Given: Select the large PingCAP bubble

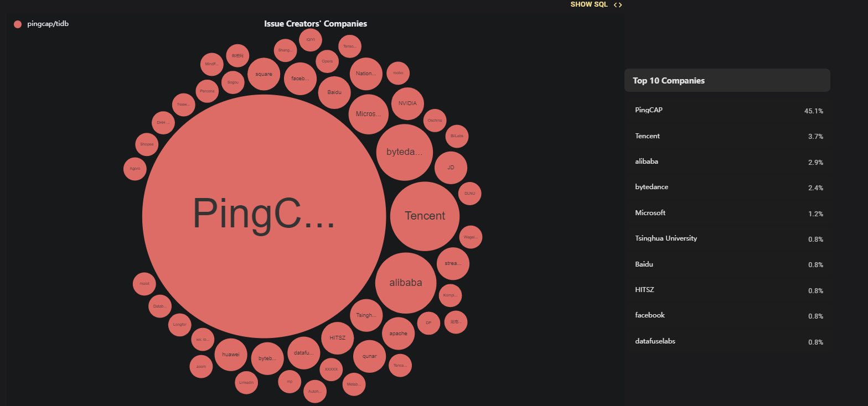Looking at the screenshot, I should [263, 216].
